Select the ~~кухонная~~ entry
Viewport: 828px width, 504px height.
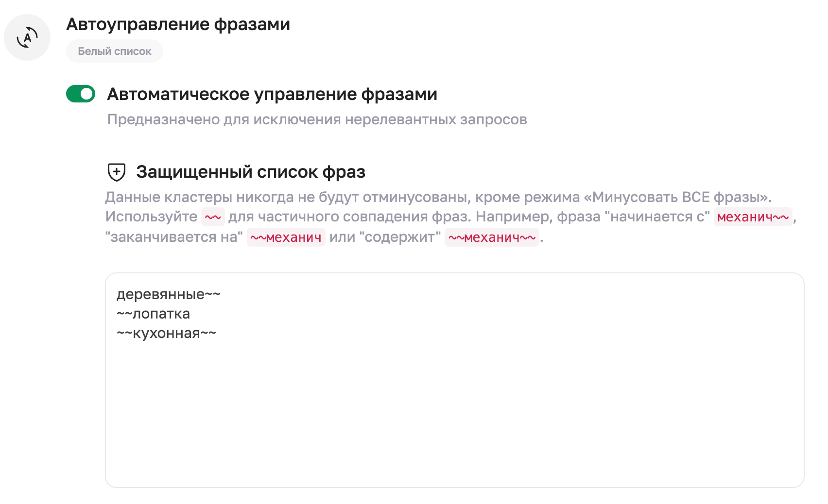click(x=166, y=333)
